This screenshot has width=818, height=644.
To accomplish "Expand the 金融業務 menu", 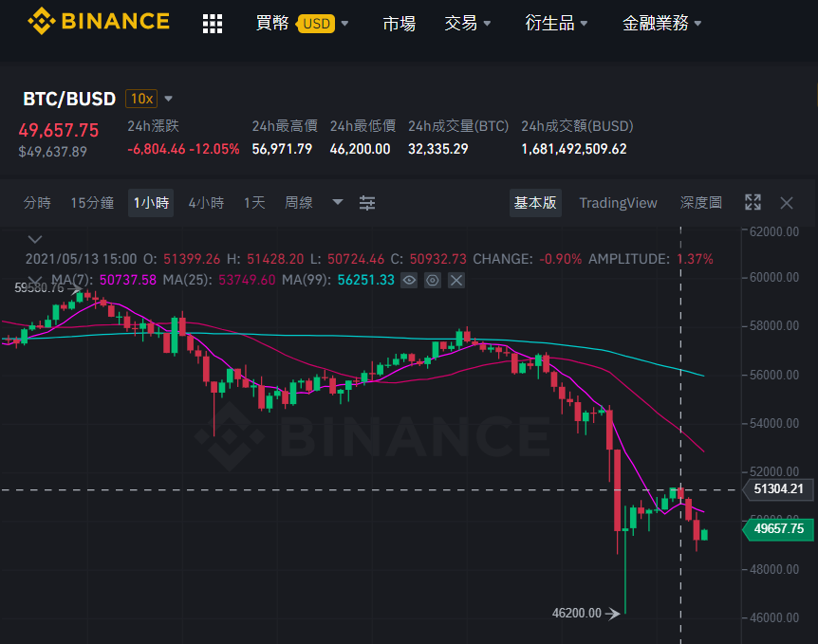I will tap(661, 24).
